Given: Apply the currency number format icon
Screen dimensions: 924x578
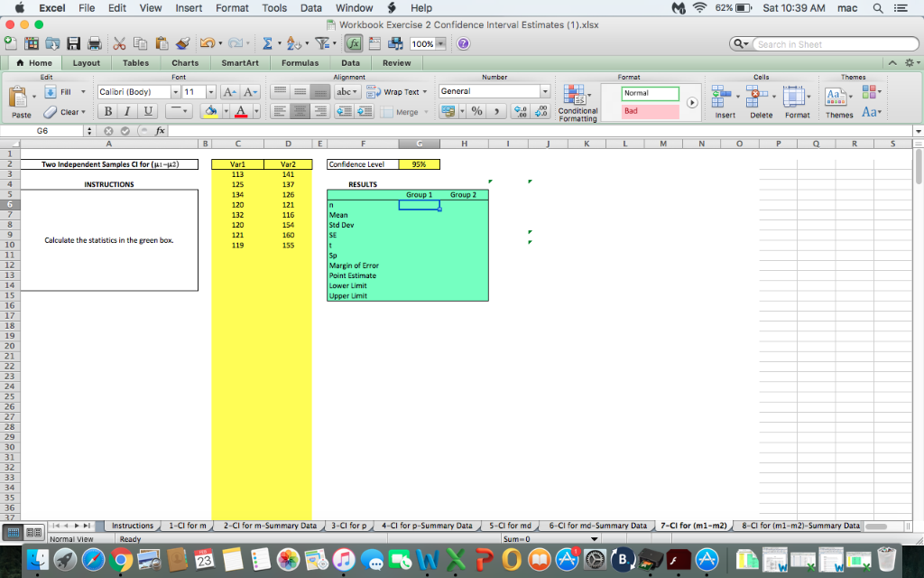Looking at the screenshot, I should pyautogui.click(x=448, y=110).
